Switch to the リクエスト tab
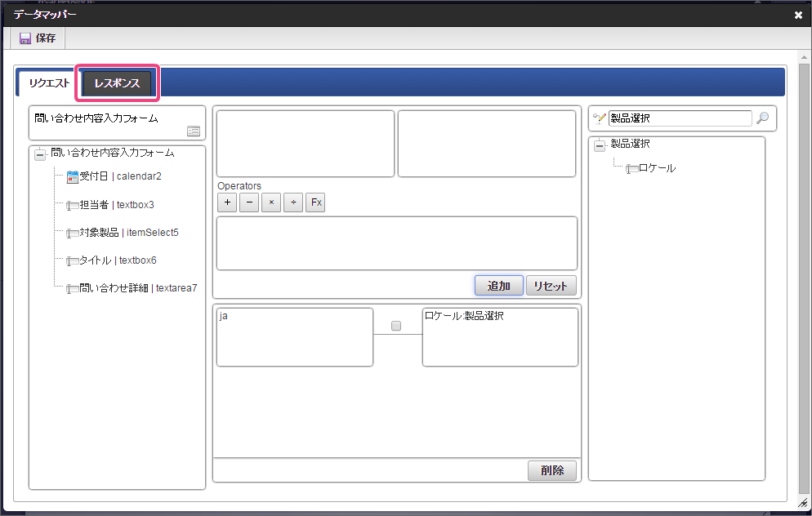This screenshot has width=812, height=516. click(x=49, y=82)
